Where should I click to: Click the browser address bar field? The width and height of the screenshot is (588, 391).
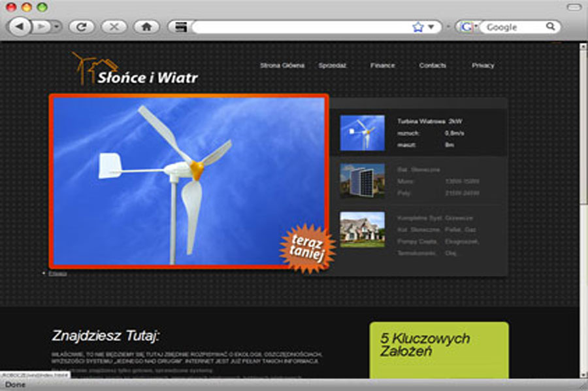tap(301, 27)
